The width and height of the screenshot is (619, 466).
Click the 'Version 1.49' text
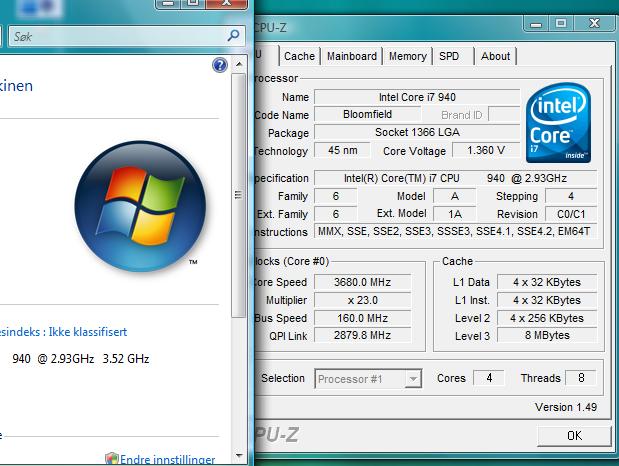click(x=566, y=407)
